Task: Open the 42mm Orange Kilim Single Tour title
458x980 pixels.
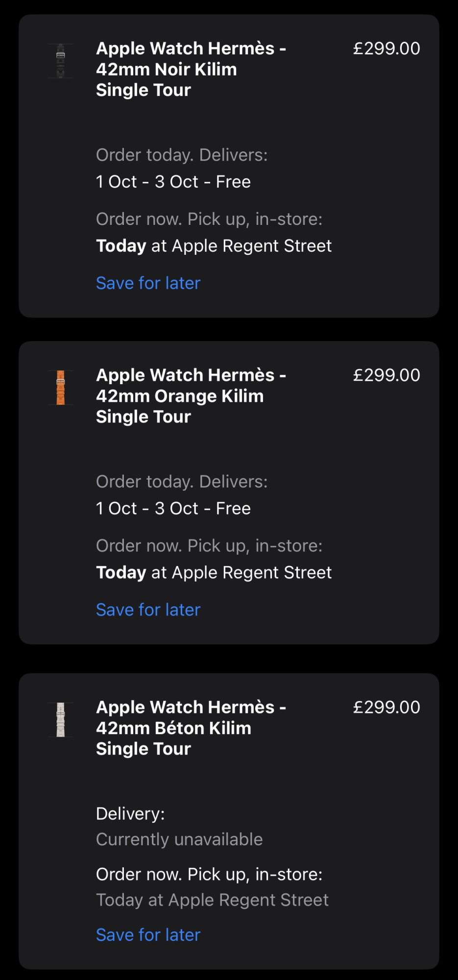Action: (191, 396)
